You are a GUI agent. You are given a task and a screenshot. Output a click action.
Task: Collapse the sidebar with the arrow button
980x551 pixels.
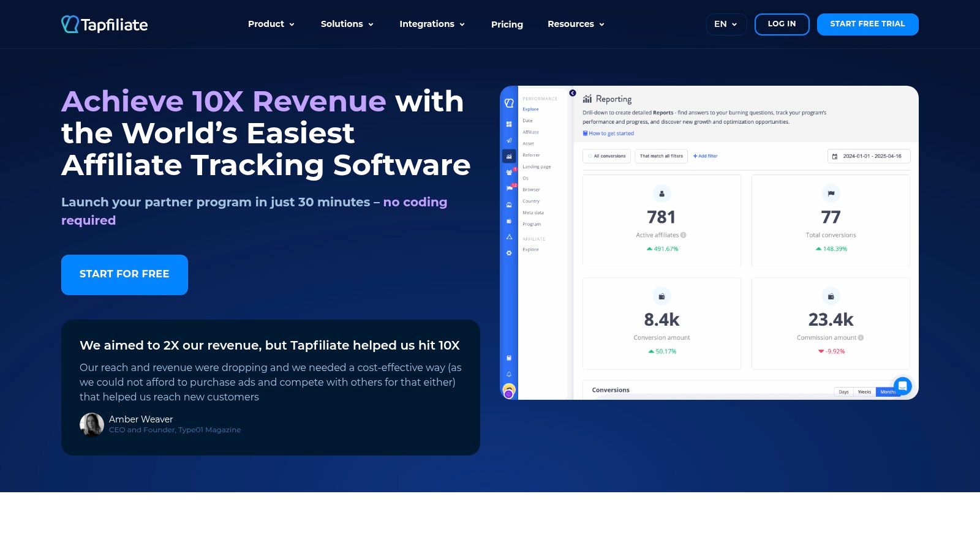(x=573, y=93)
